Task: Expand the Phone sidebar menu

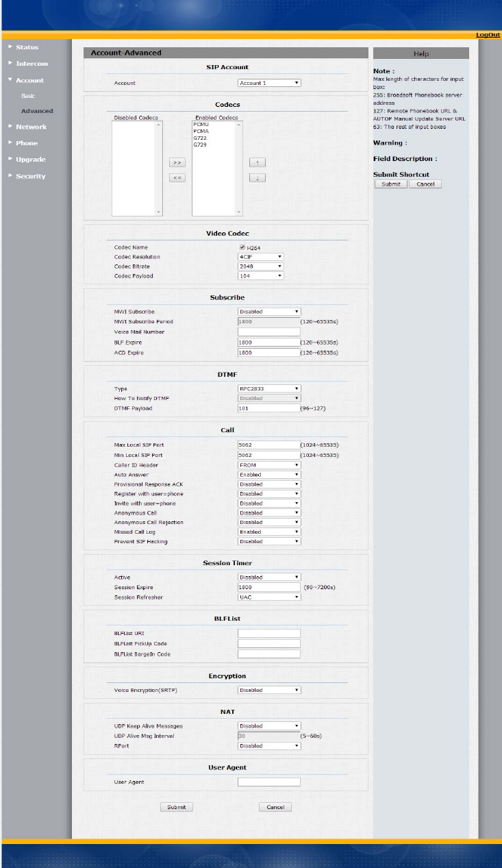Action: [27, 143]
